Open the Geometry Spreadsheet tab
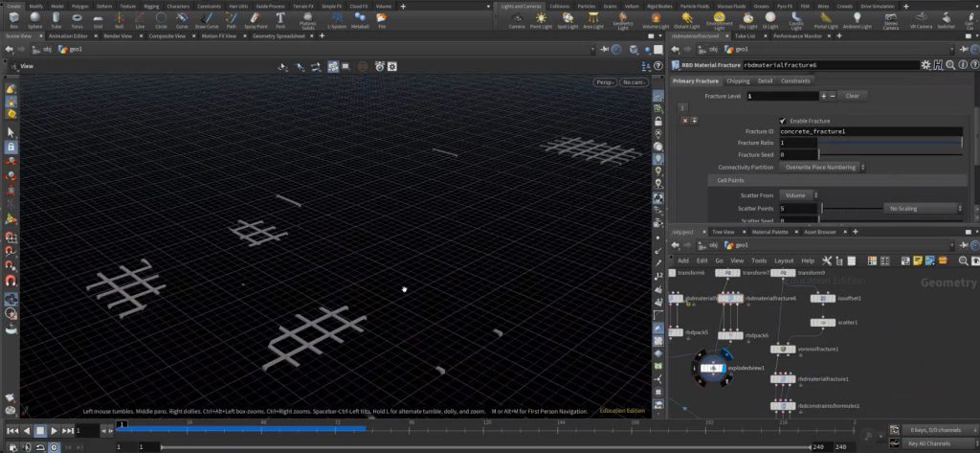The image size is (980, 453). 278,35
